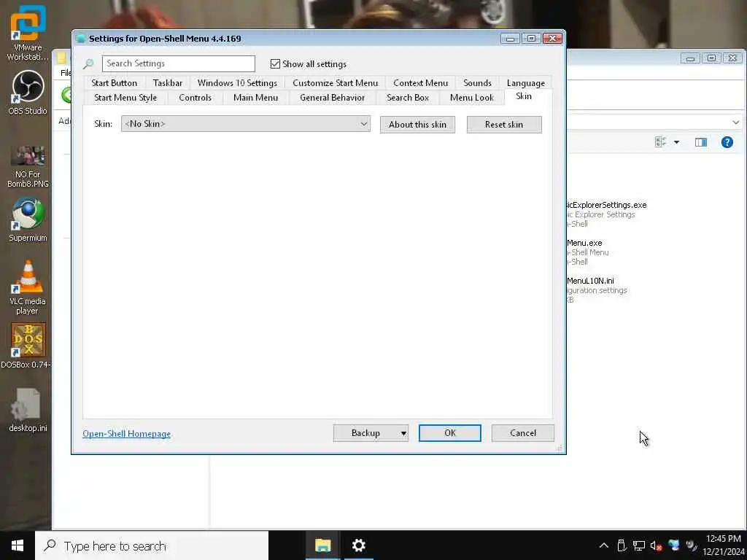Click the Backup button
The width and height of the screenshot is (747, 560).
point(365,433)
